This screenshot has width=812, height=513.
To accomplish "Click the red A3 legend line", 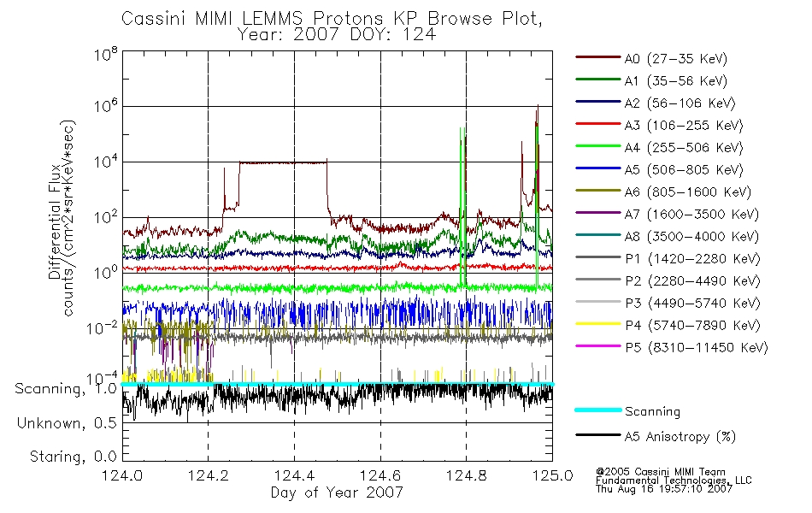I will [x=597, y=124].
